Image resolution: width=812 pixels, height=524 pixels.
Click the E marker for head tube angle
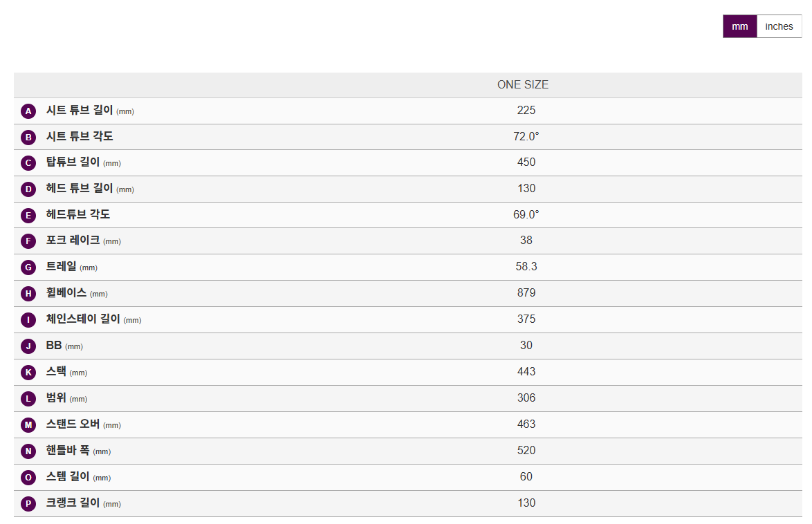tap(28, 216)
